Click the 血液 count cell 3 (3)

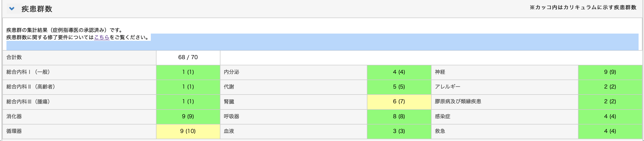pos(399,131)
